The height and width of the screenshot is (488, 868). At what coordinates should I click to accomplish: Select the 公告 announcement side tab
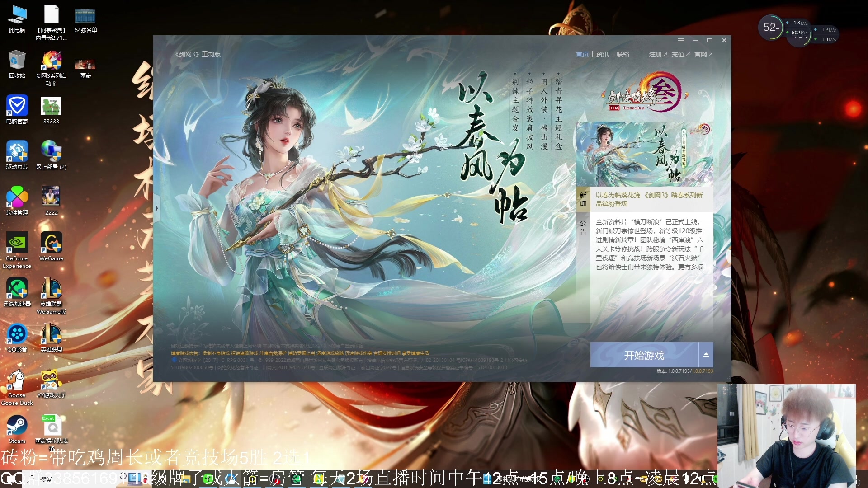583,227
